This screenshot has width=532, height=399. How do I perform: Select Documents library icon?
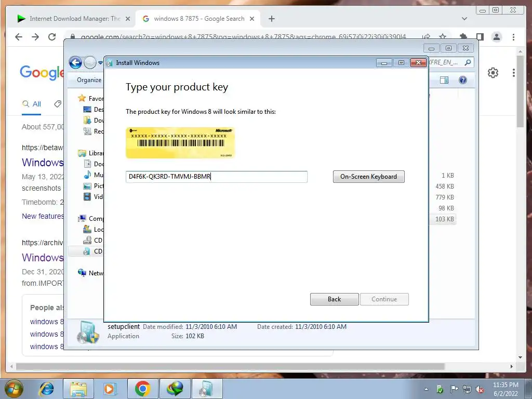pyautogui.click(x=87, y=164)
